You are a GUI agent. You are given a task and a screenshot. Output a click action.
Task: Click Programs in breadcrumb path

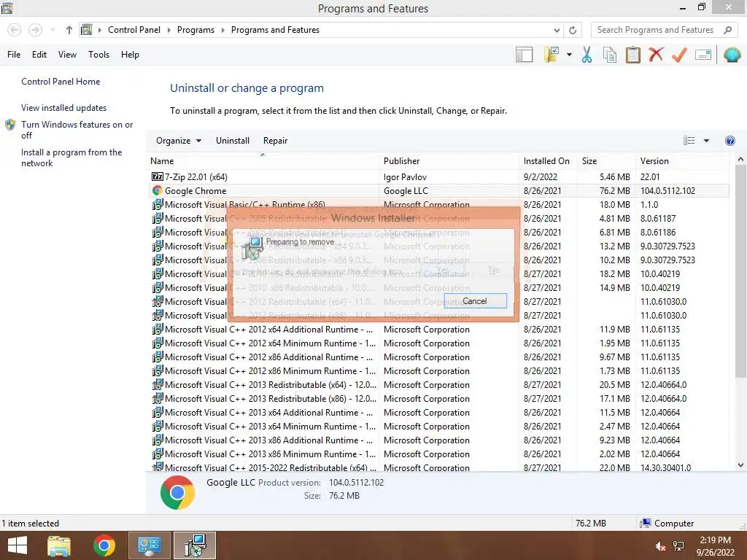[196, 30]
